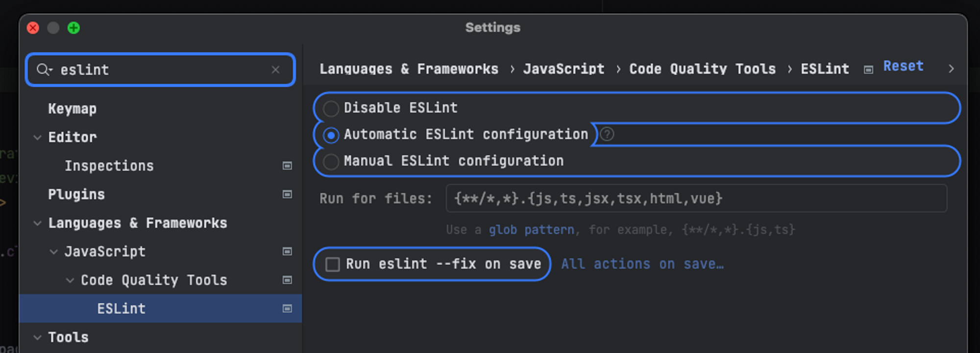Clear the eslint search field text

(x=275, y=70)
